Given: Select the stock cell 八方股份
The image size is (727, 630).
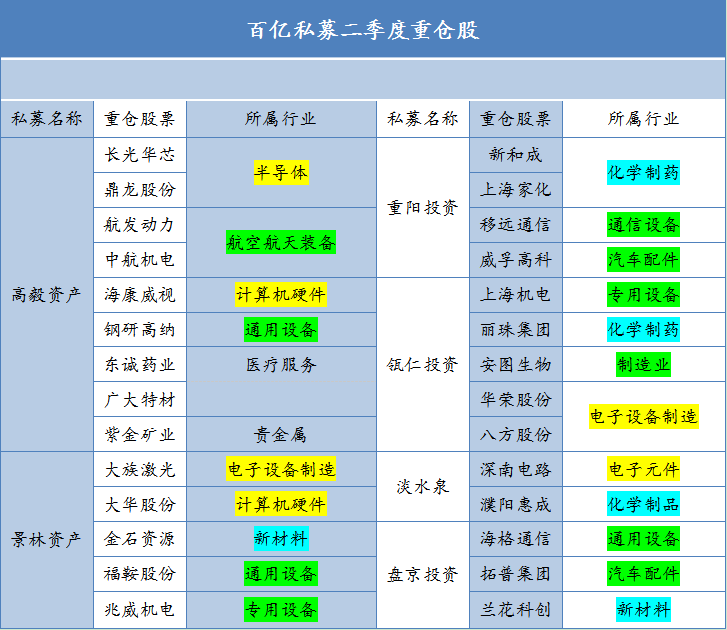Looking at the screenshot, I should (516, 434).
